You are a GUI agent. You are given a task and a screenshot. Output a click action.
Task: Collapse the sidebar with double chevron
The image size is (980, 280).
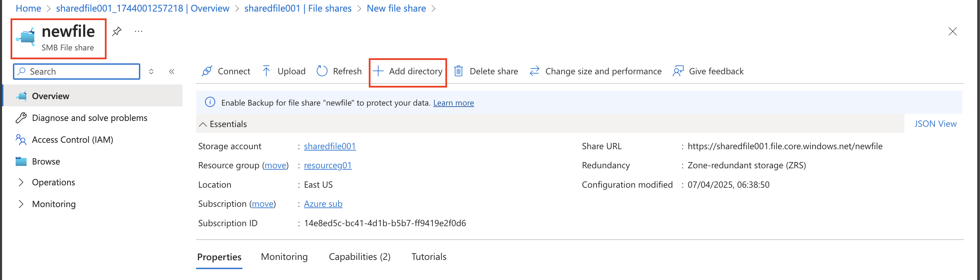point(172,72)
